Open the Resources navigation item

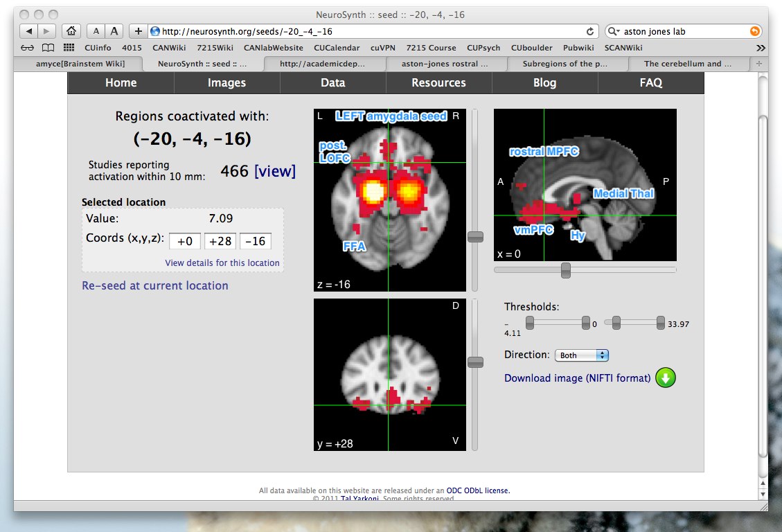(439, 82)
